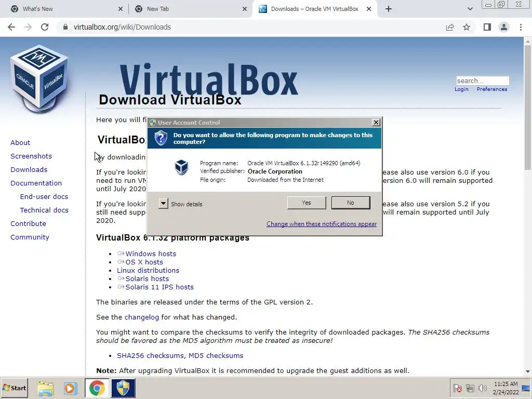
Task: Open the MD5 checksums link
Action: [216, 355]
